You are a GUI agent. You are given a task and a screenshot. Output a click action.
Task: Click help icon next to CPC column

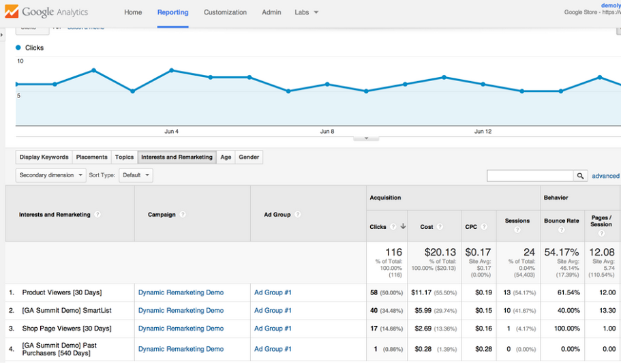484,226
